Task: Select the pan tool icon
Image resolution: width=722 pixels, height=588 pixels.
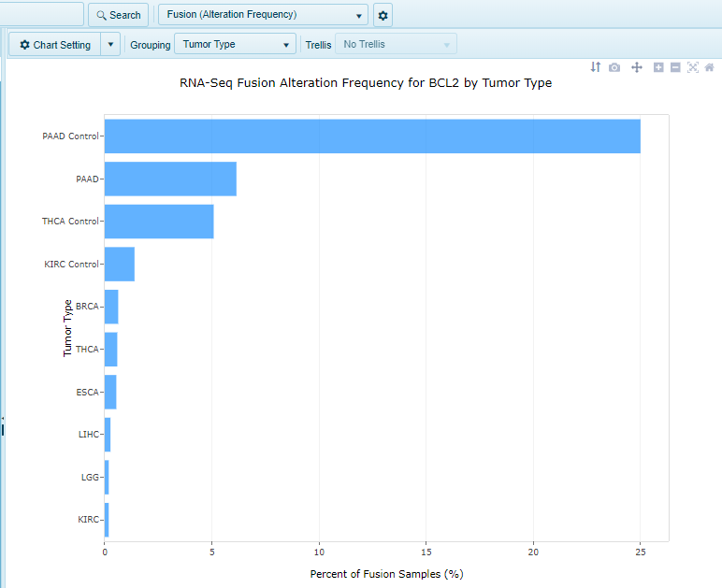Action: point(637,67)
